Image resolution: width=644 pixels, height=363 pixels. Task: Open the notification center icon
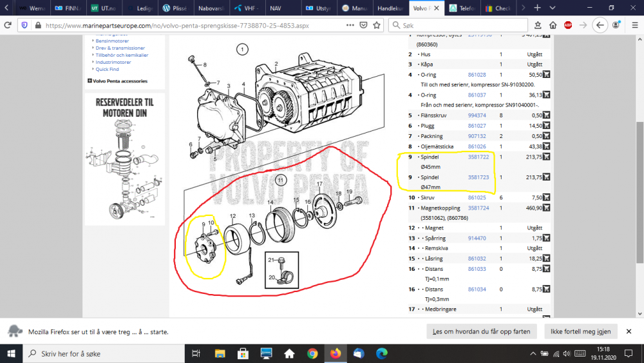[x=629, y=353]
